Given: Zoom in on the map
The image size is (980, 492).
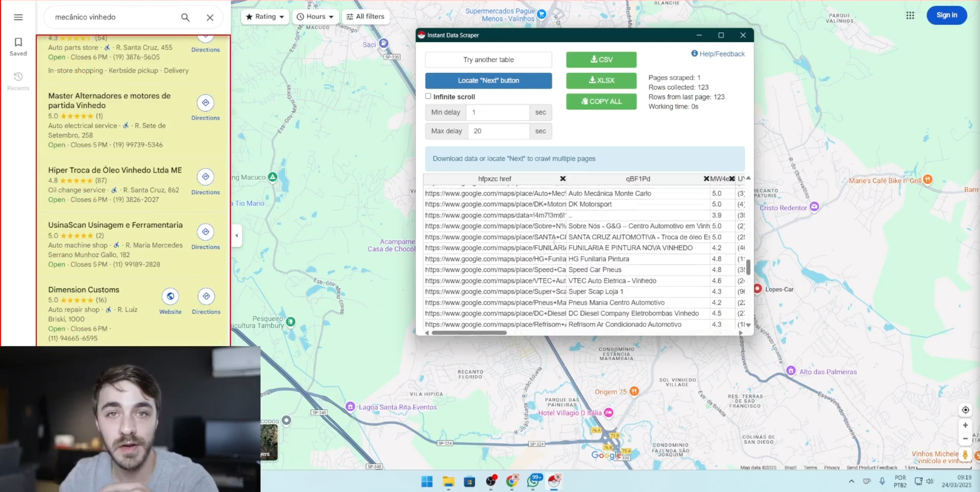Looking at the screenshot, I should pos(965,425).
